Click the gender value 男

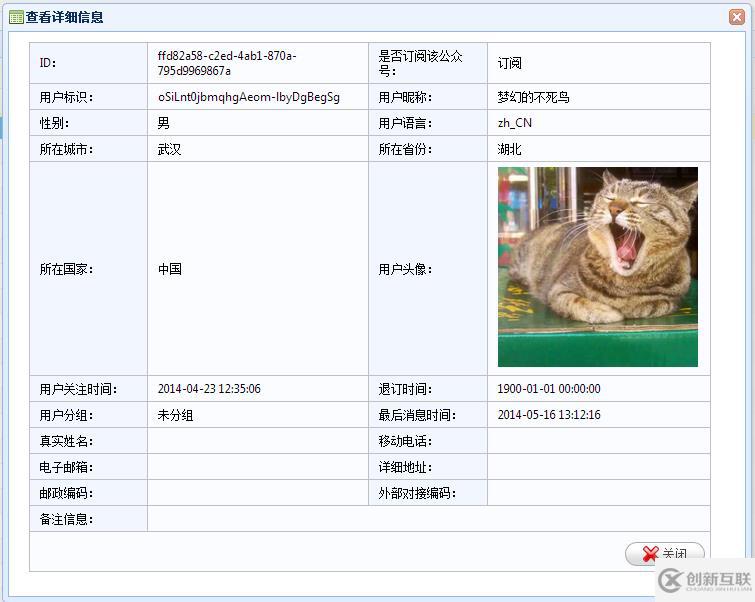163,123
